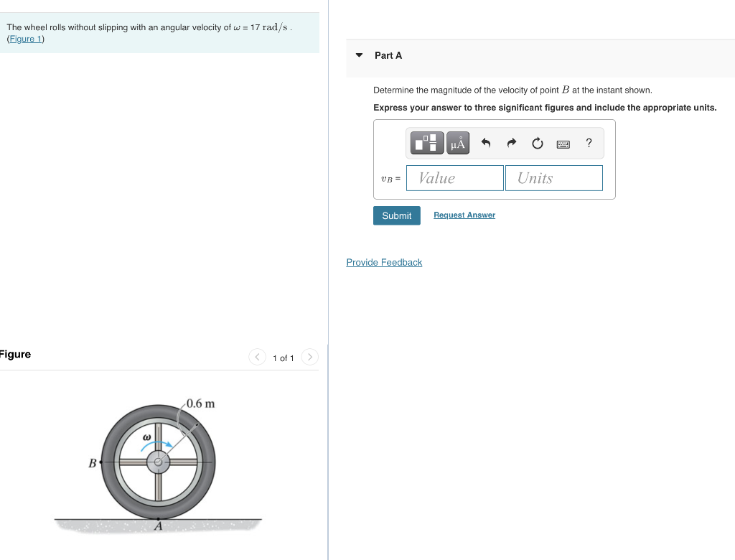Submit the answer
Screen dimensions: 735x560
(396, 216)
